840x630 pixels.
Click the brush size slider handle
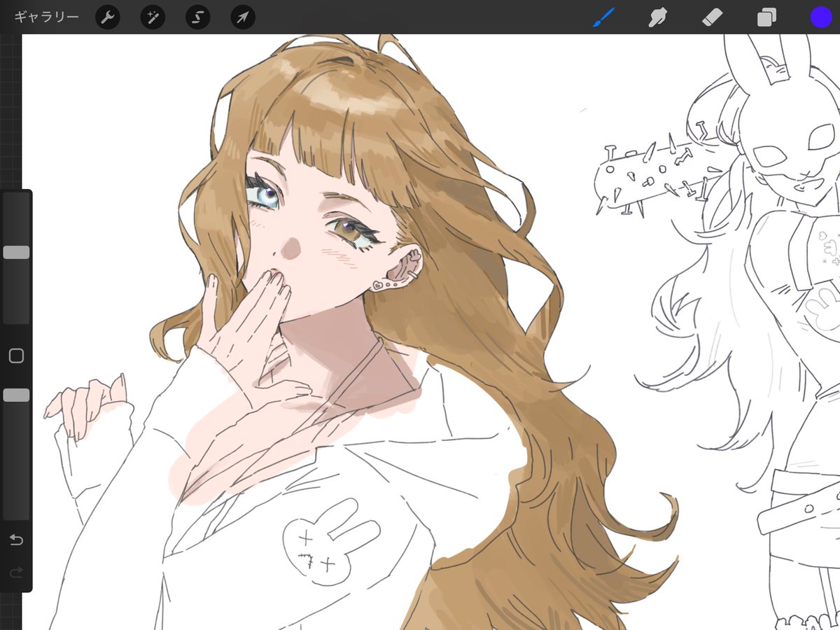pos(16,253)
